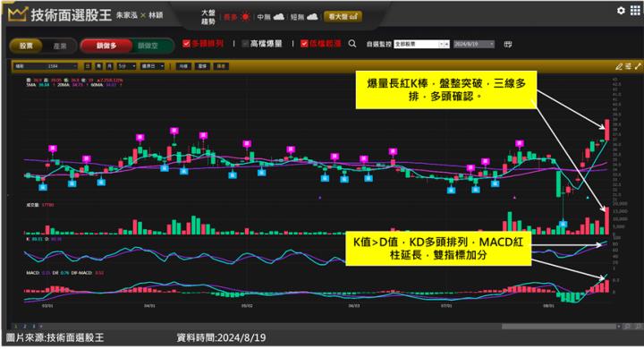Select the pencil drawing tool on chart bar
644x349 pixels.
(619, 66)
